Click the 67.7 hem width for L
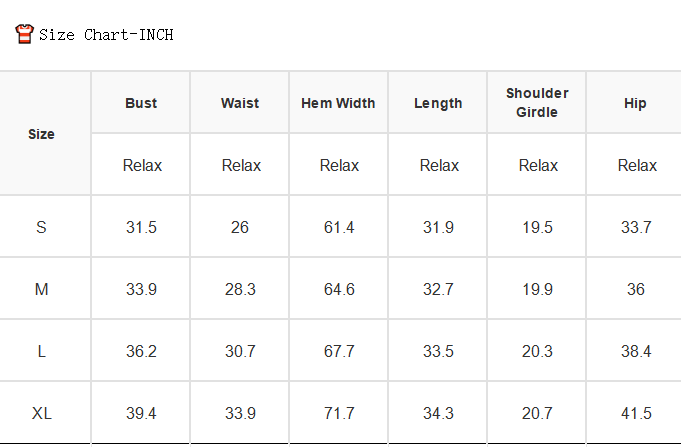681x447 pixels. (339, 351)
